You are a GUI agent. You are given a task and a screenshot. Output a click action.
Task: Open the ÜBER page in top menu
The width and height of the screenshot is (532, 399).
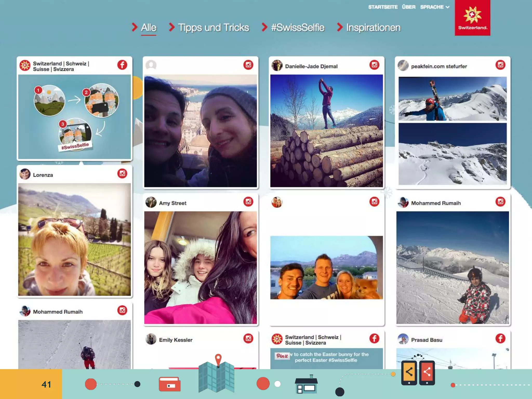pos(409,7)
